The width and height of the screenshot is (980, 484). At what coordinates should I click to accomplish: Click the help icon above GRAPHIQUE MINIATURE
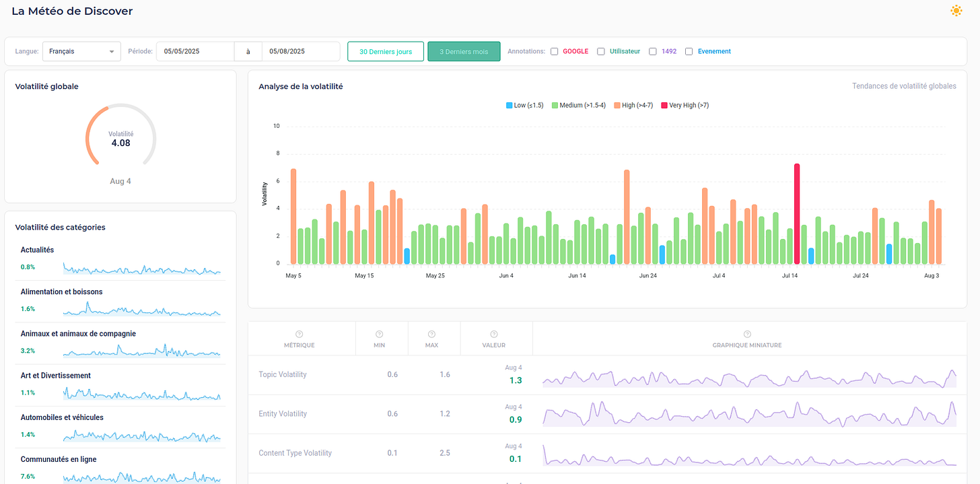(x=747, y=334)
